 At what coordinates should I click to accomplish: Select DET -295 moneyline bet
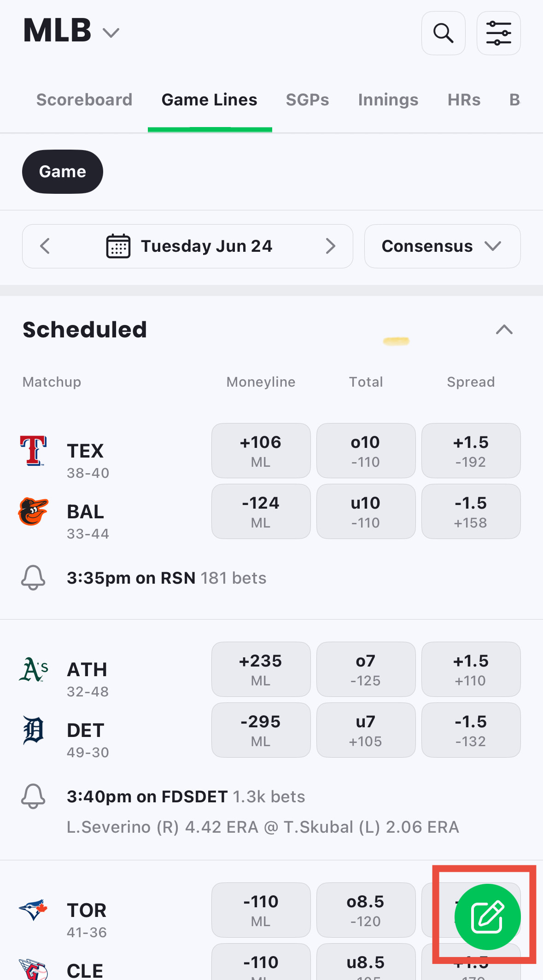point(261,730)
